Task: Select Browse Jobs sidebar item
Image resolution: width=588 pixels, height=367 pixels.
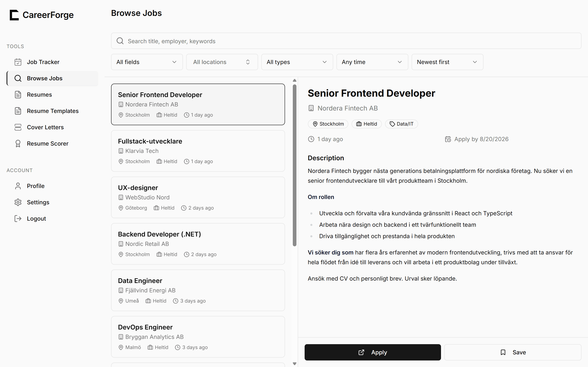Action: 52,78
